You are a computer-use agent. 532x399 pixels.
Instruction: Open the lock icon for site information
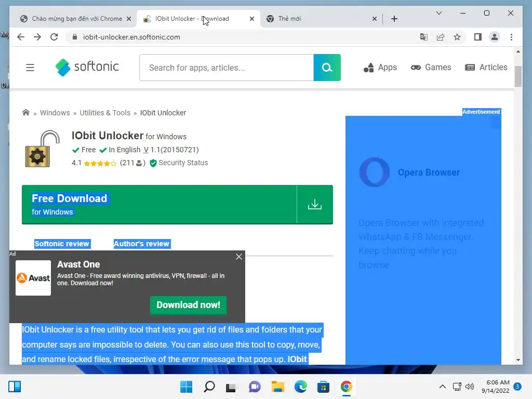[x=75, y=37]
